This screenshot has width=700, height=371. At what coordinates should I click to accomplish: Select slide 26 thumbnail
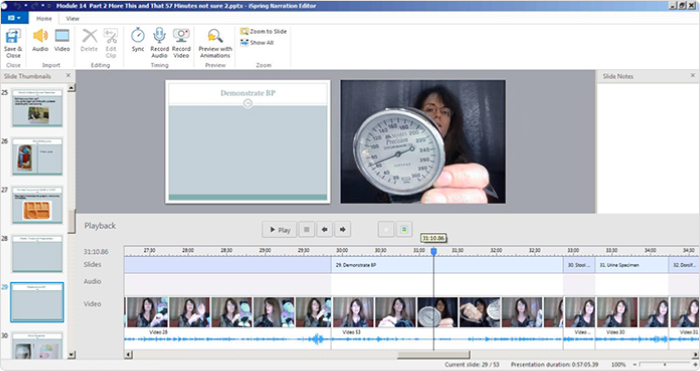coord(37,156)
